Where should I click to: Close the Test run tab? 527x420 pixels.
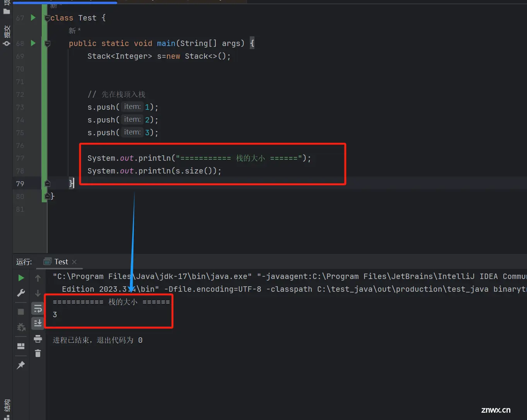[74, 262]
